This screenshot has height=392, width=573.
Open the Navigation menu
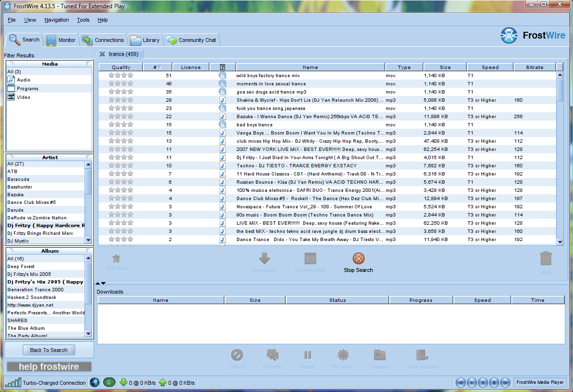(x=56, y=20)
